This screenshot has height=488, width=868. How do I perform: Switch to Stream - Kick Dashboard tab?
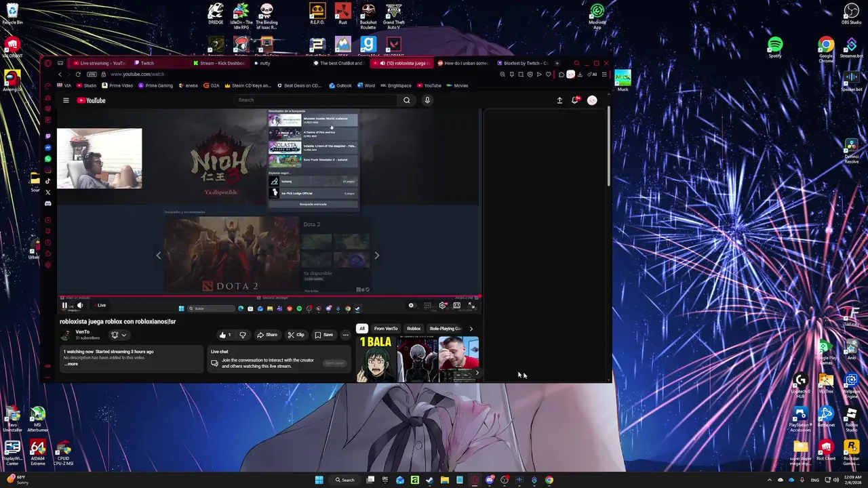tap(219, 63)
